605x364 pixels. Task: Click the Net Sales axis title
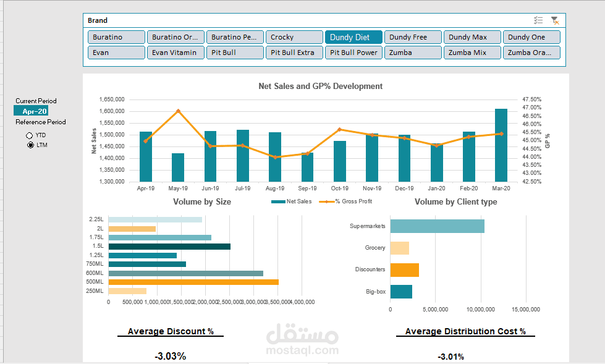coord(94,141)
